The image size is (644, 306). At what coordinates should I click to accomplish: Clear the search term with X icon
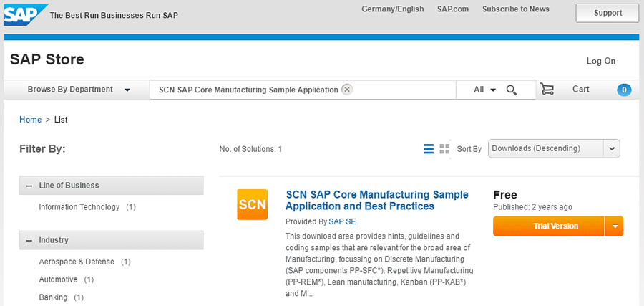click(x=347, y=90)
